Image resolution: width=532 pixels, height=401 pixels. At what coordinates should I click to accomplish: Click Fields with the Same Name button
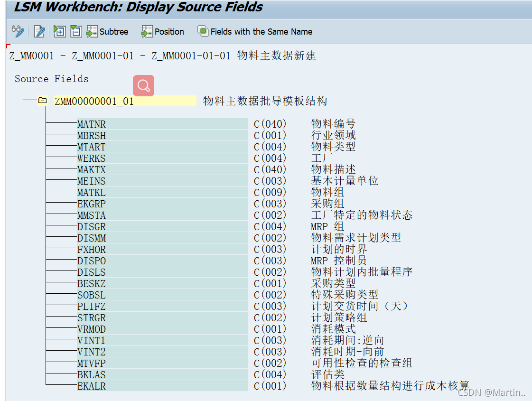(x=255, y=31)
